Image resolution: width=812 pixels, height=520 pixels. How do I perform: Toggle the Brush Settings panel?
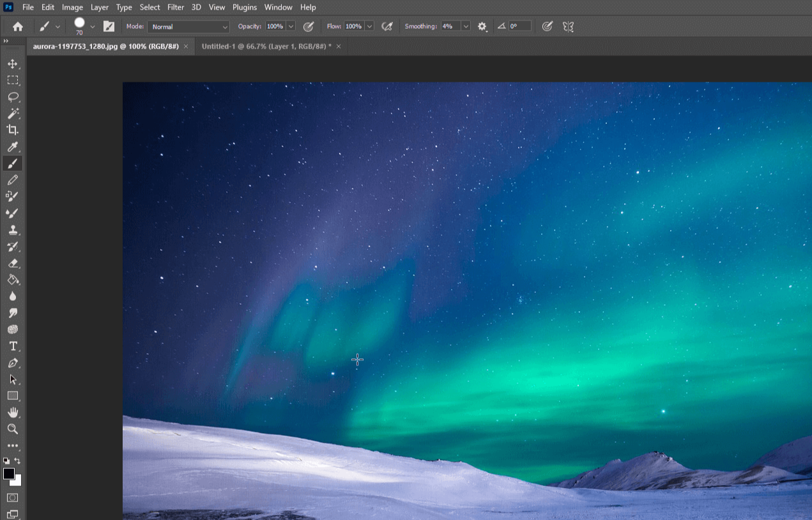click(x=109, y=27)
